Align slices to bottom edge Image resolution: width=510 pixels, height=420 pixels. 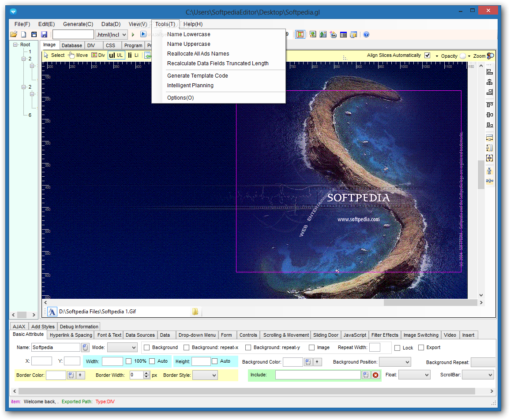coord(490,125)
